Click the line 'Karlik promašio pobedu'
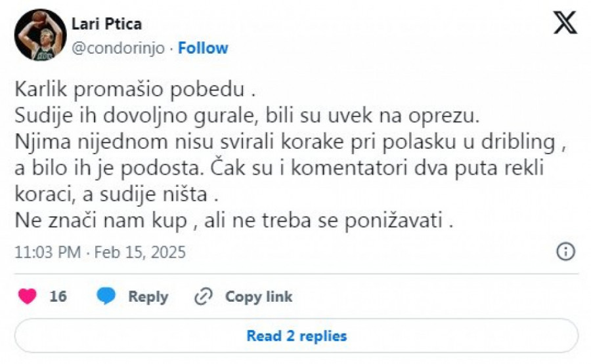 coord(133,88)
